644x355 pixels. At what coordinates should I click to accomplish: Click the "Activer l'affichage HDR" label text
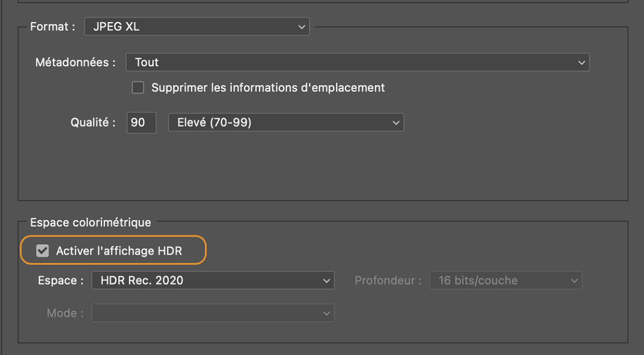click(x=119, y=251)
